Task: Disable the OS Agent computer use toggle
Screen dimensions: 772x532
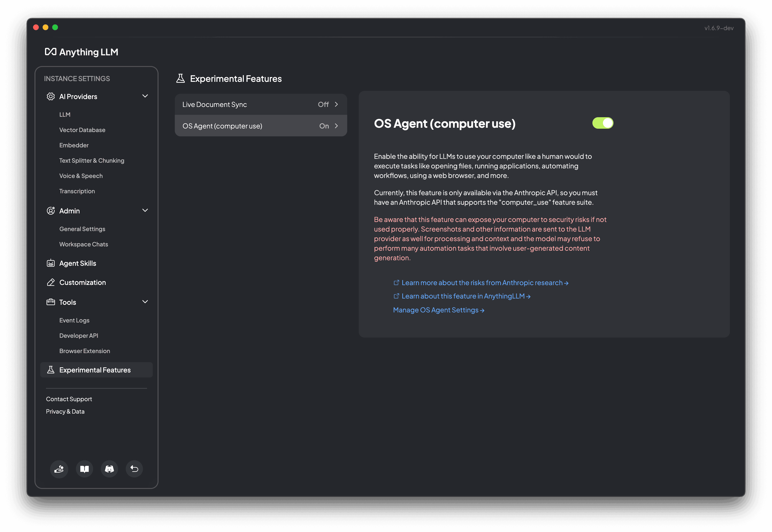Action: click(602, 123)
